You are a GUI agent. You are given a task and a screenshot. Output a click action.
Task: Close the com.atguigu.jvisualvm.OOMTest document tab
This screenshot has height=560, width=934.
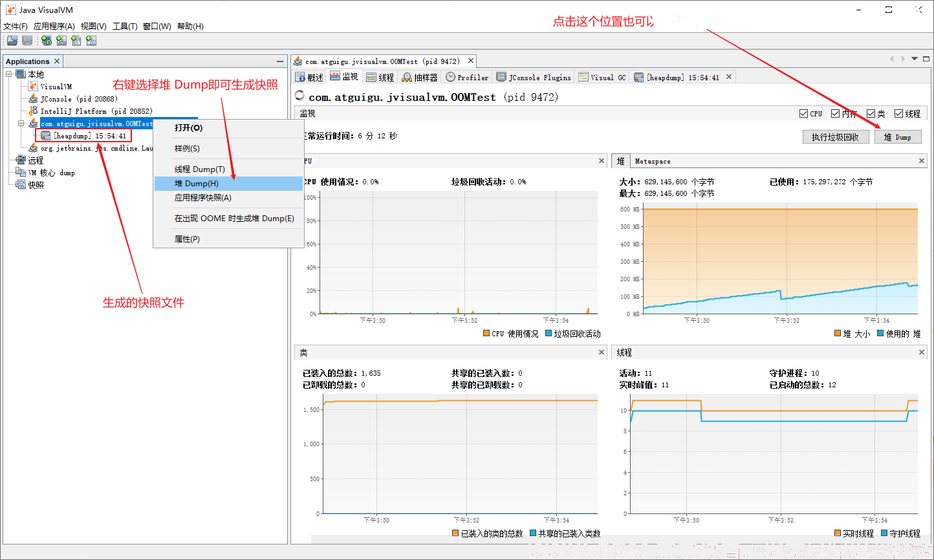pyautogui.click(x=471, y=61)
